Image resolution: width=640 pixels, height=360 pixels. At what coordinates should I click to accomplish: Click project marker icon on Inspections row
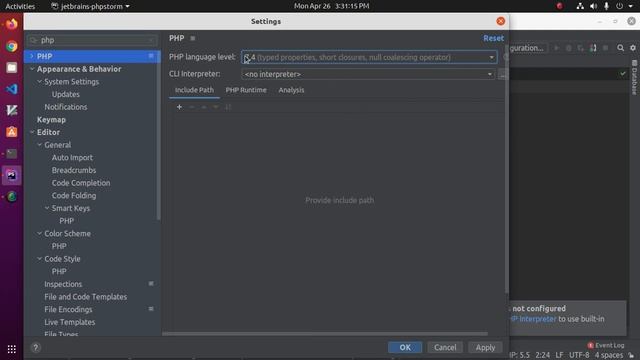pyautogui.click(x=151, y=284)
